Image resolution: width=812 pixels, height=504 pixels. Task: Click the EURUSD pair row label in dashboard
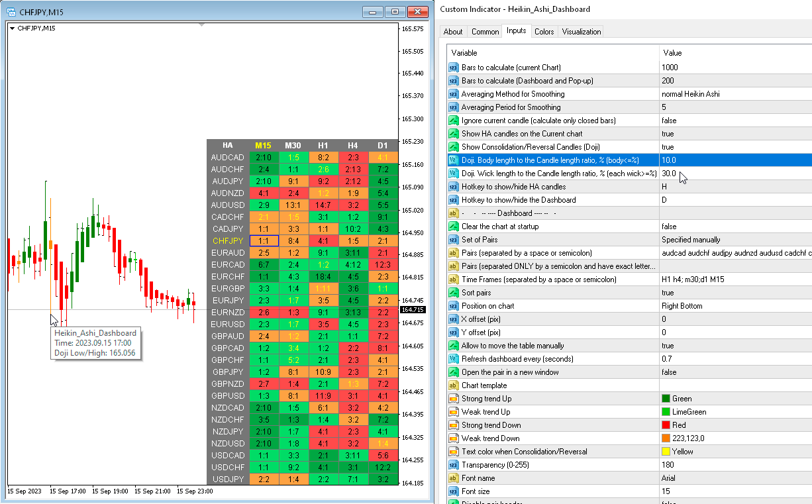227,325
